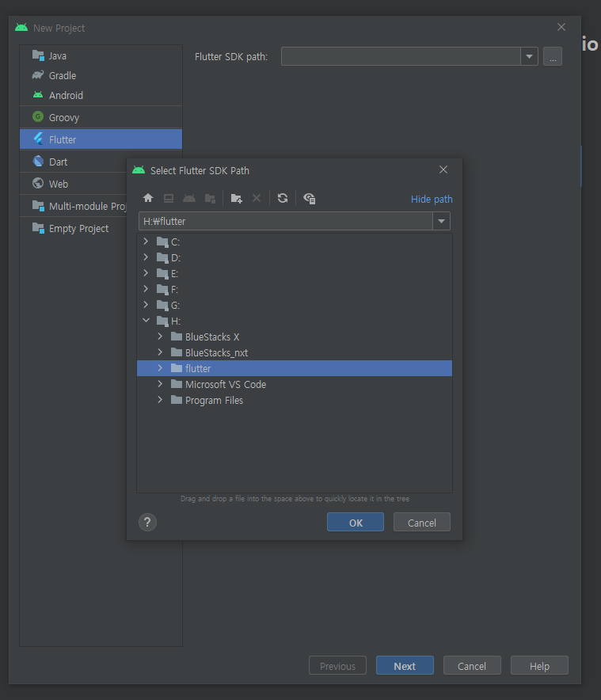The width and height of the screenshot is (601, 700).
Task: Expand the G: drive node
Action: click(x=146, y=305)
